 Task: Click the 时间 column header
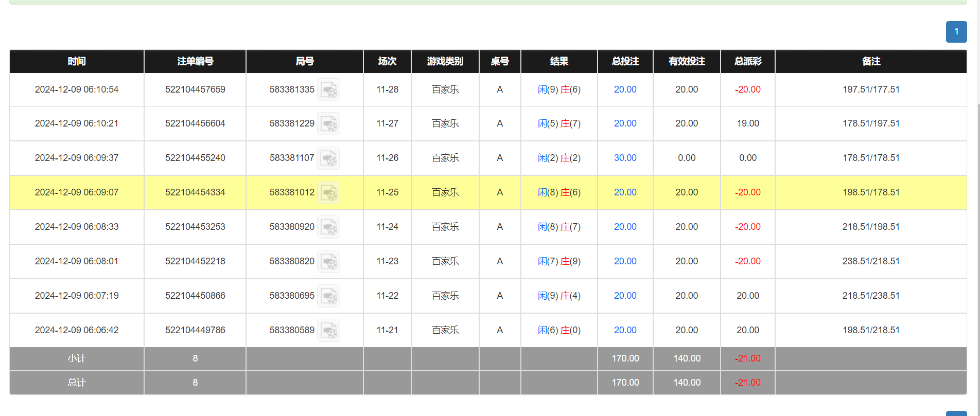(77, 61)
